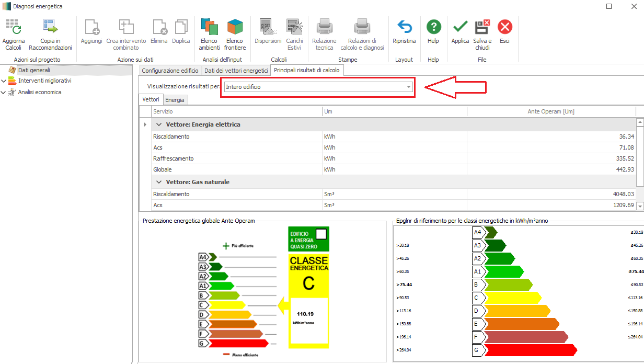Click the table scrollbar down arrow
Screen dimensions: 644x364
point(640,207)
